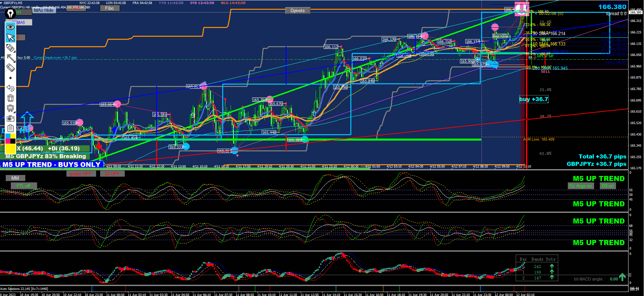Click the Bands value 199
The image size is (644, 296).
click(x=537, y=272)
